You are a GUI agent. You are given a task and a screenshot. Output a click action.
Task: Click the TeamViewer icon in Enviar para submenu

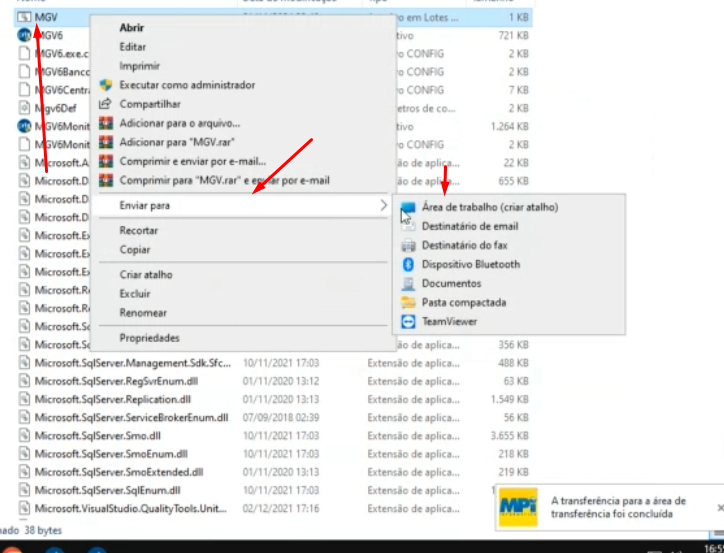tap(407, 322)
